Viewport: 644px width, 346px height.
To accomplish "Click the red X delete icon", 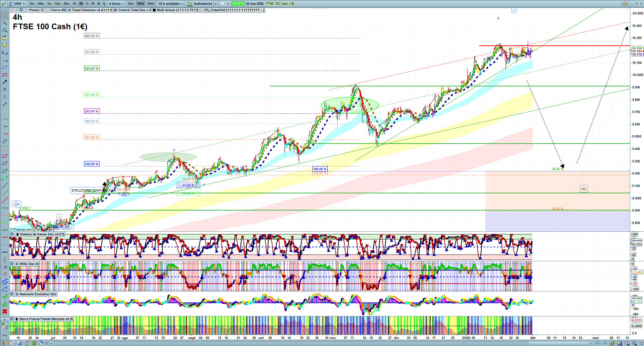I will point(5,311).
